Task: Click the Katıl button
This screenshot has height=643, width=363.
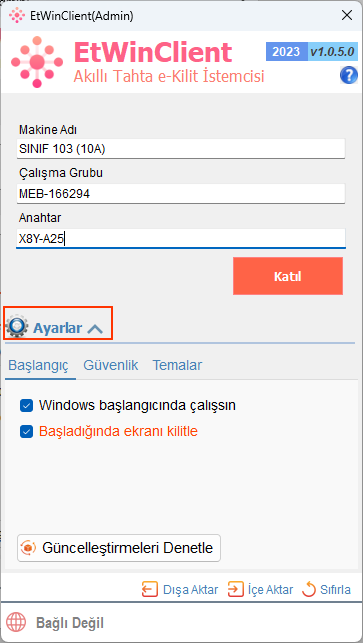Action: click(288, 276)
